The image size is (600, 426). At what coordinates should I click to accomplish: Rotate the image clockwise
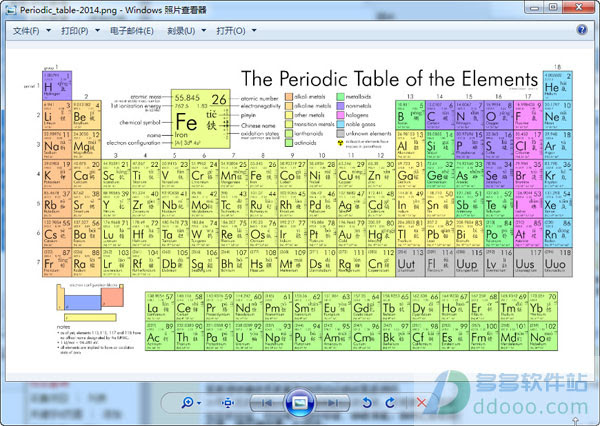tap(390, 403)
